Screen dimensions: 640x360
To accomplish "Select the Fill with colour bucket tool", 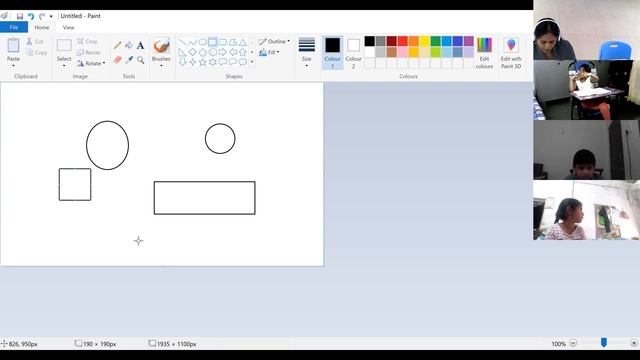I will (129, 45).
